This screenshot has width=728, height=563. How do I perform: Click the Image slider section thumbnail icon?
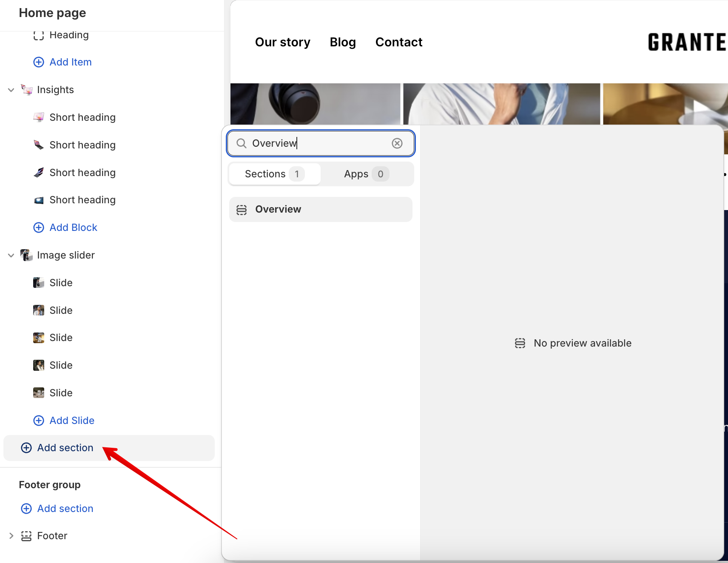click(x=27, y=255)
